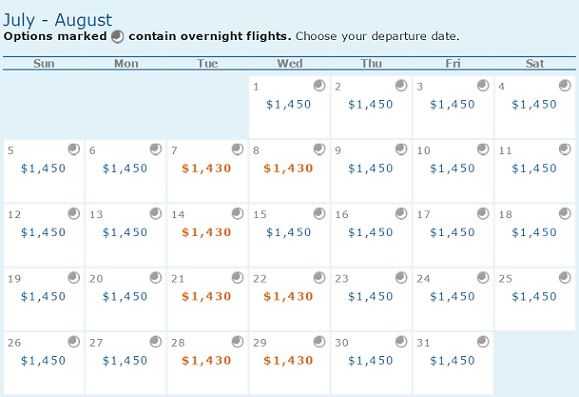Select the $1,450 fare on Sunday the 26th
Screen dimensions: 579x397
[x=43, y=360]
